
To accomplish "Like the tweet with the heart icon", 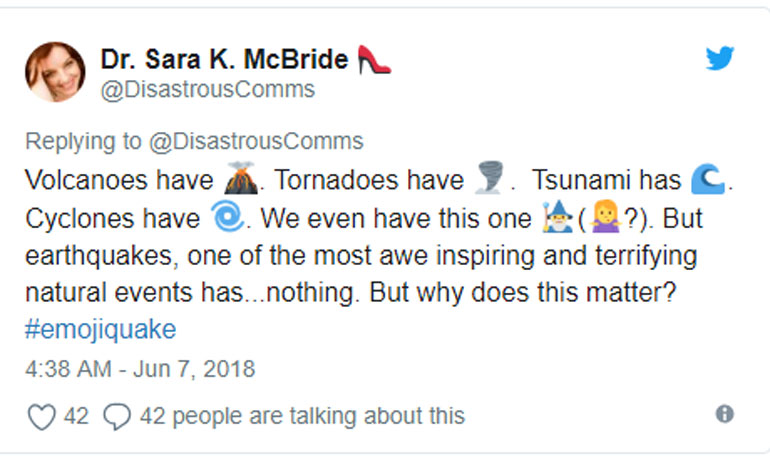I will click(x=41, y=415).
